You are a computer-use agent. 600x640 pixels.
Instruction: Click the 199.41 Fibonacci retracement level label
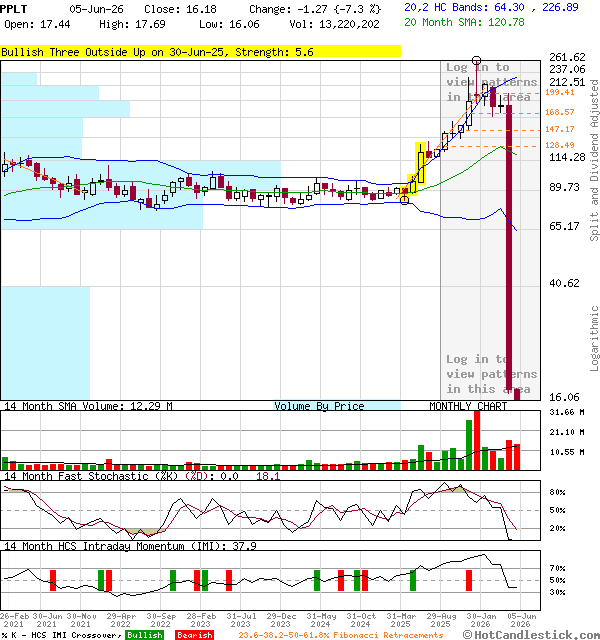tap(560, 92)
